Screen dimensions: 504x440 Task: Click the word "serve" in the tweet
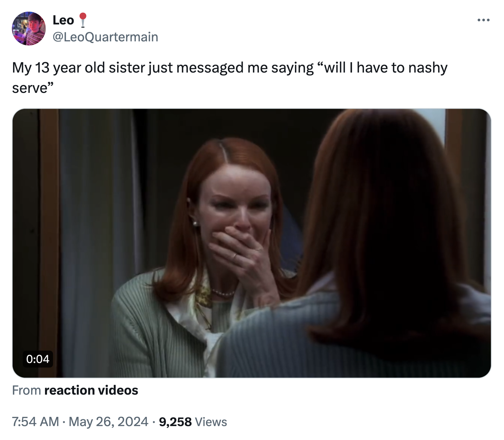pyautogui.click(x=30, y=88)
